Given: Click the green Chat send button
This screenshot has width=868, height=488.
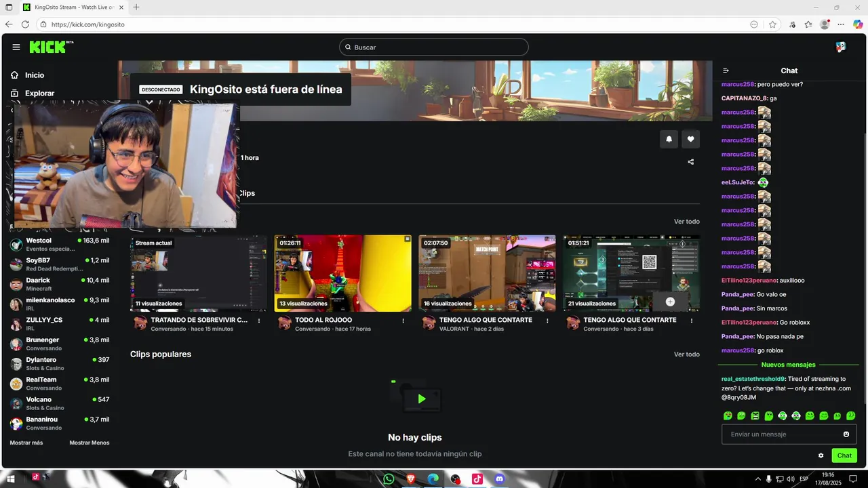Looking at the screenshot, I should tap(844, 455).
